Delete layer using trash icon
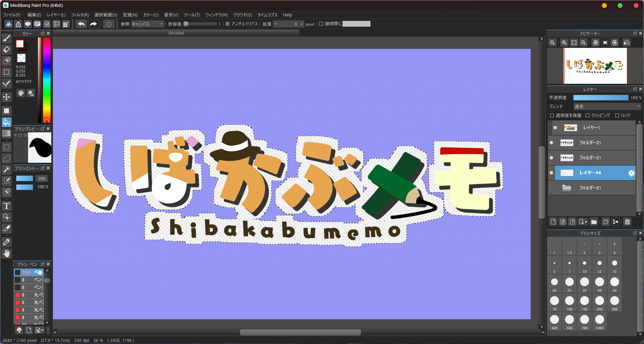The width and height of the screenshot is (644, 344). tap(627, 222)
